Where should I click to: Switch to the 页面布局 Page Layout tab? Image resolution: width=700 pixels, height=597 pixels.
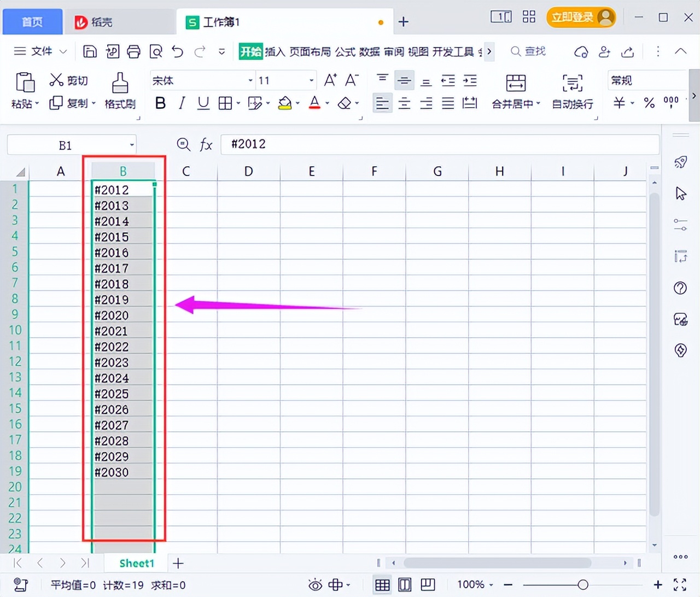pyautogui.click(x=310, y=51)
